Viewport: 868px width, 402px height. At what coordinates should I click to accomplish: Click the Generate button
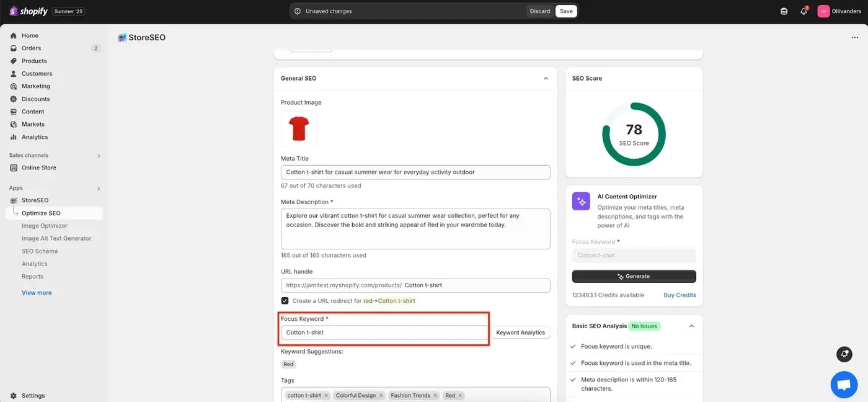point(634,276)
